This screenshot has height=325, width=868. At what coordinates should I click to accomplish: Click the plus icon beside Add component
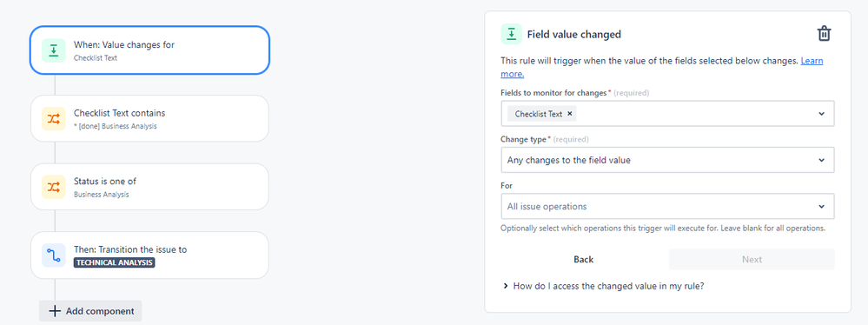[54, 311]
